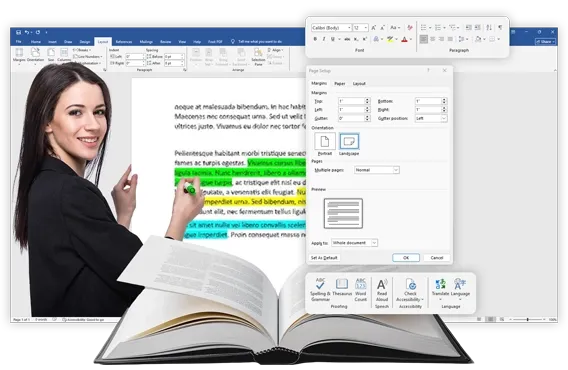This screenshot has height=370, width=568.
Task: Click the Set As Default button
Action: 324,258
